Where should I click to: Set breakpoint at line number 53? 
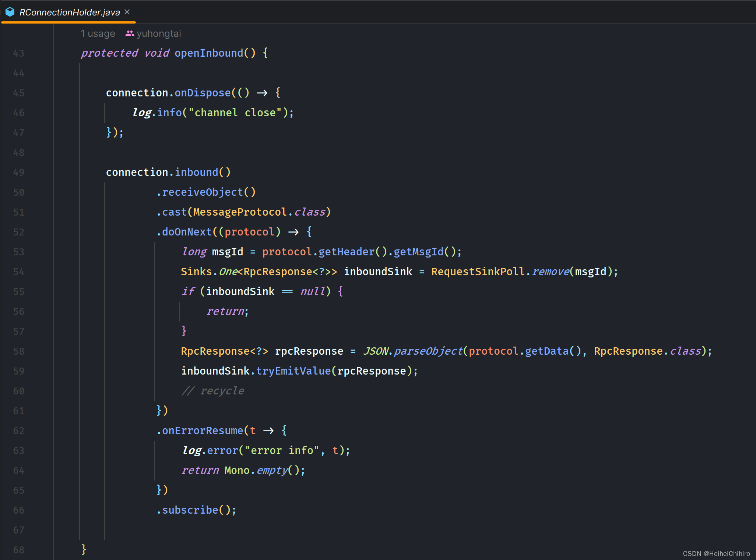pos(19,252)
